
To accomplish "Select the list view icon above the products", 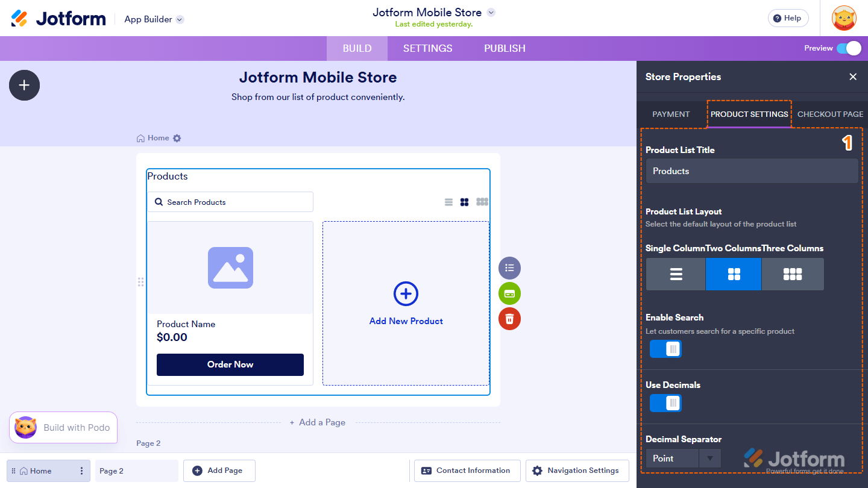I will coord(448,202).
